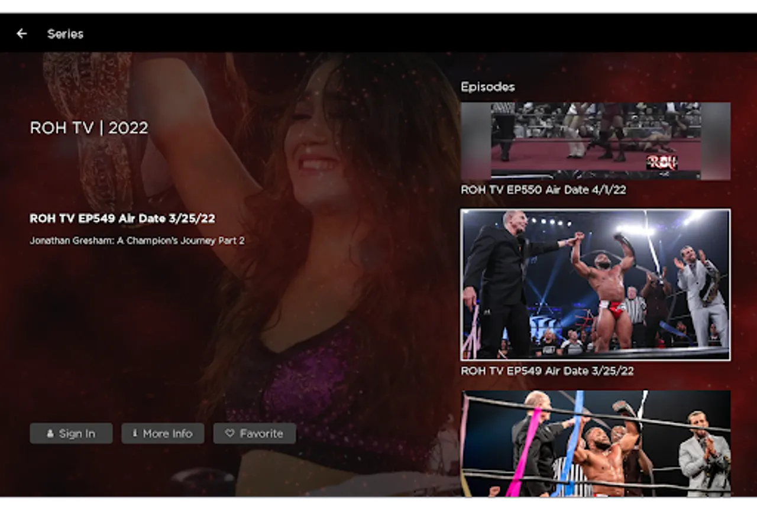Click the 'Series' header label
The image size is (757, 532).
[65, 34]
